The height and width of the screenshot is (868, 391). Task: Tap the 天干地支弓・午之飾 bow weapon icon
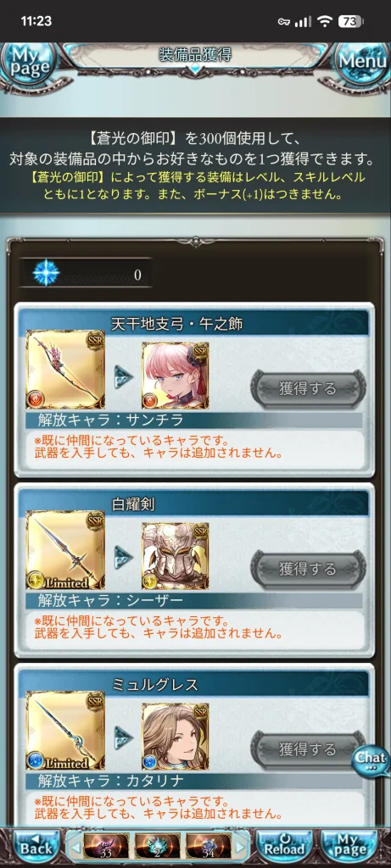point(65,370)
